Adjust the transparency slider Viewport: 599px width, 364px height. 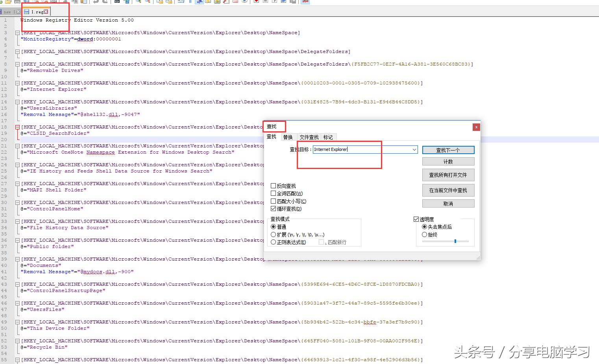[455, 242]
